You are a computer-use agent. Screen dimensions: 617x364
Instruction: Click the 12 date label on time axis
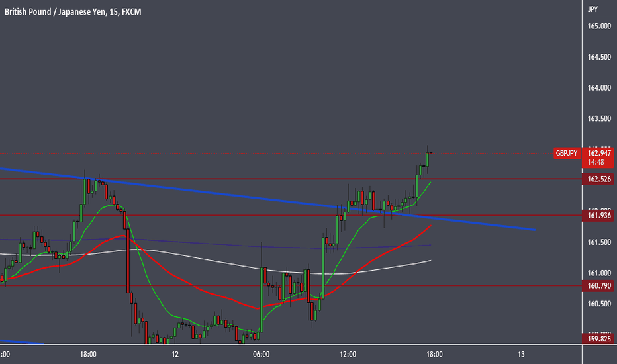pyautogui.click(x=175, y=355)
